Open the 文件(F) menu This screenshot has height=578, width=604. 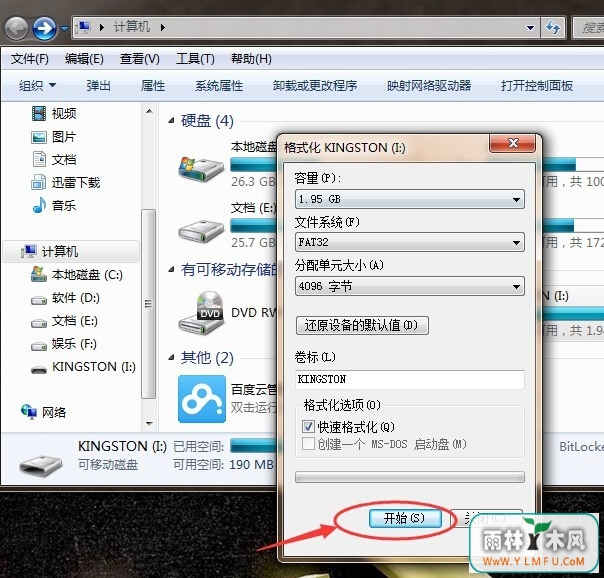coord(30,59)
